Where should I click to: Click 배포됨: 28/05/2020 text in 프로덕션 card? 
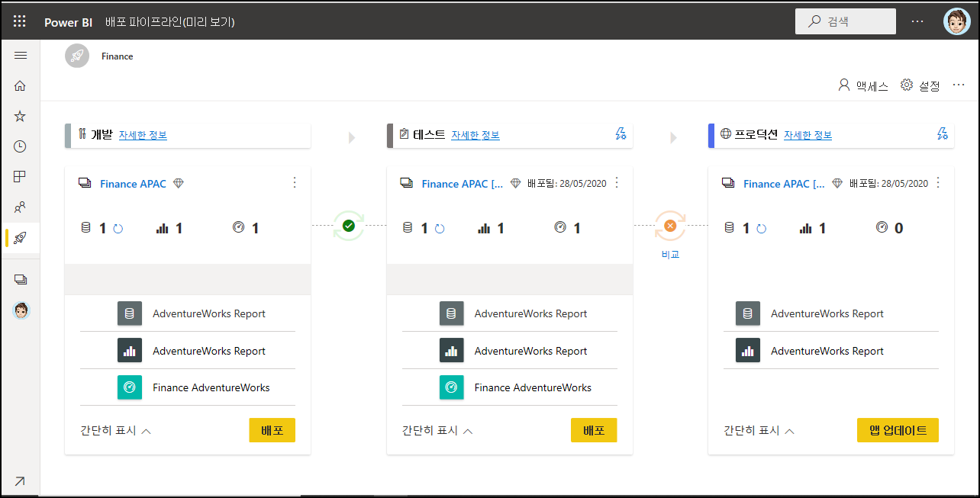click(888, 184)
